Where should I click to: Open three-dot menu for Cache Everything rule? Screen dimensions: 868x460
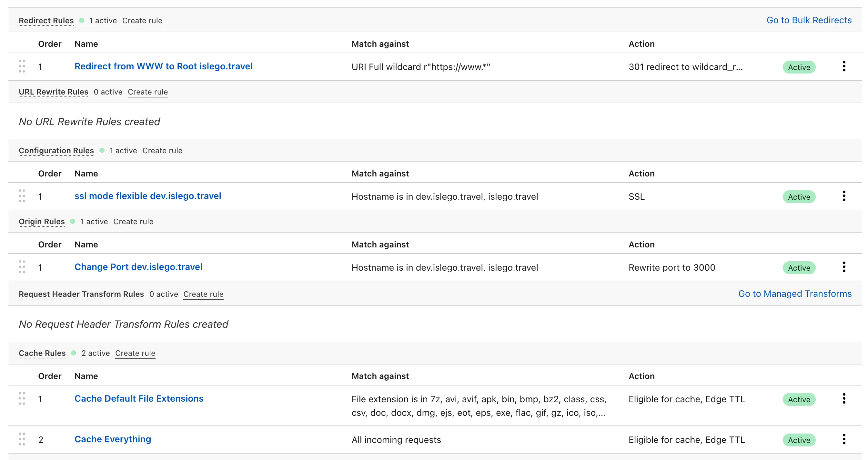point(844,439)
